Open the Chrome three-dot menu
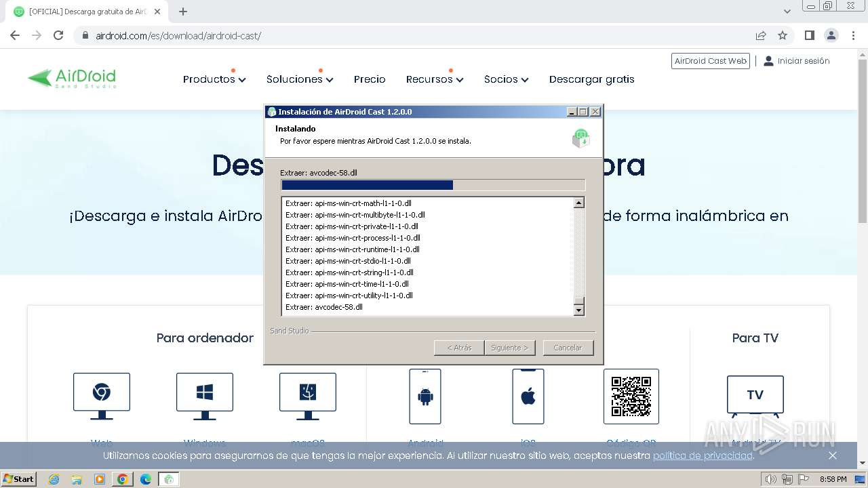868x488 pixels. [x=854, y=35]
